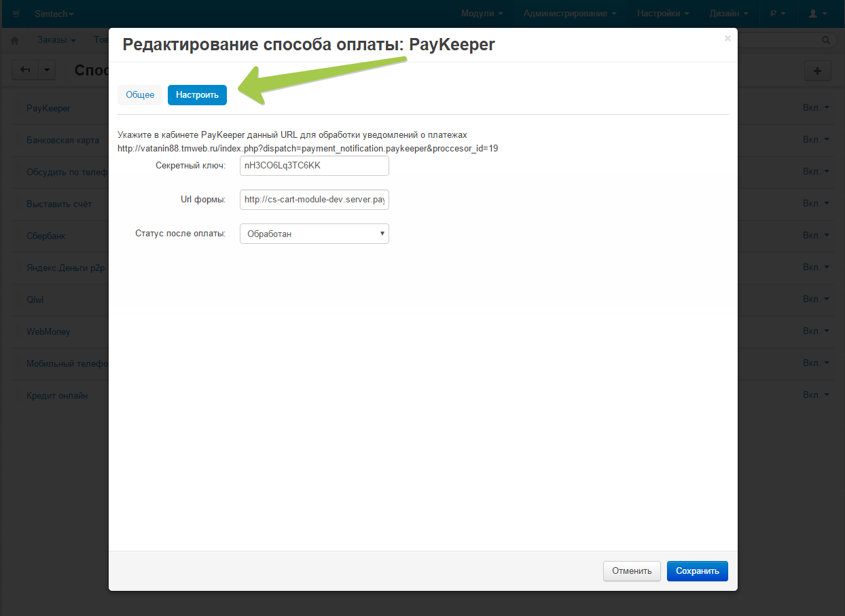Click the home icon in navigation bar

16,40
